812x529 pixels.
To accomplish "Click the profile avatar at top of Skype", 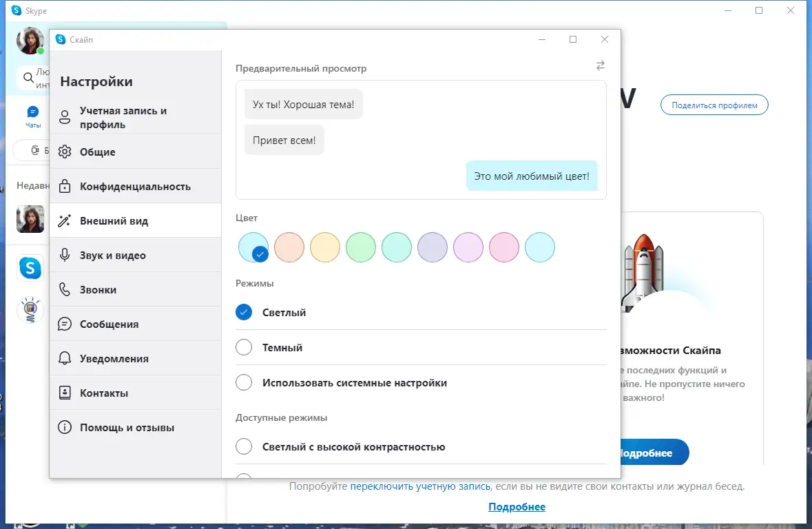I will 30,41.
